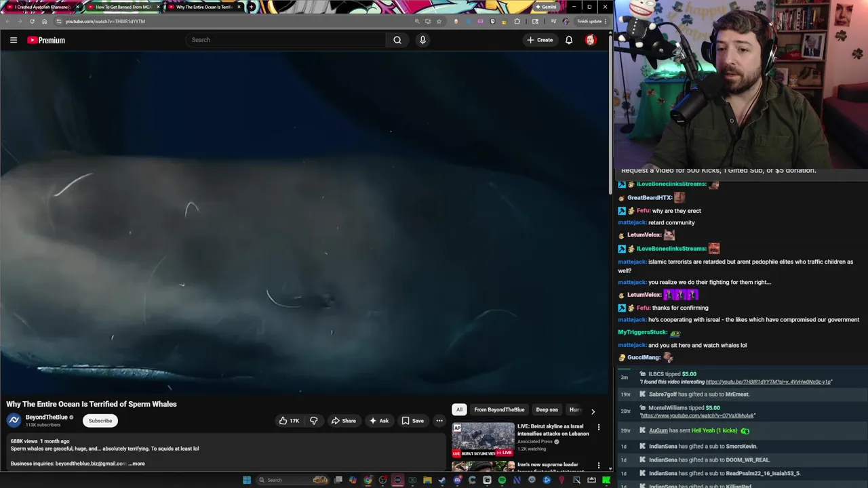Subscribe to BeyondTheBlue channel
Image resolution: width=868 pixels, height=488 pixels.
pyautogui.click(x=100, y=421)
